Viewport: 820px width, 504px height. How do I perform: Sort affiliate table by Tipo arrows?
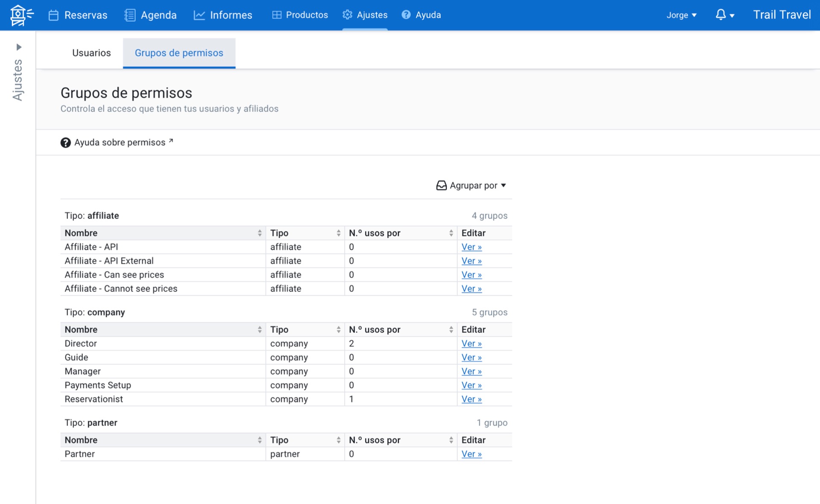[338, 233]
